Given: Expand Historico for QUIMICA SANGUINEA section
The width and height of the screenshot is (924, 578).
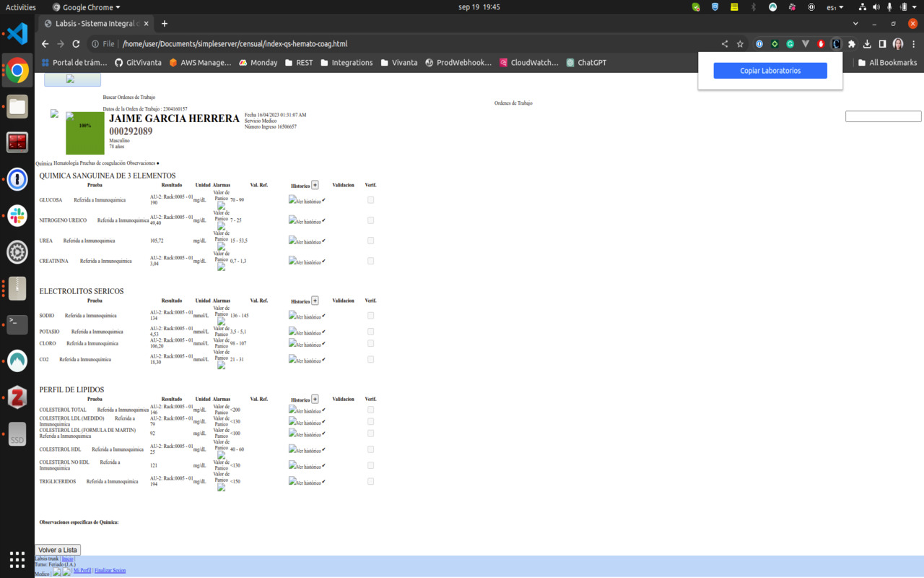Looking at the screenshot, I should pyautogui.click(x=315, y=184).
